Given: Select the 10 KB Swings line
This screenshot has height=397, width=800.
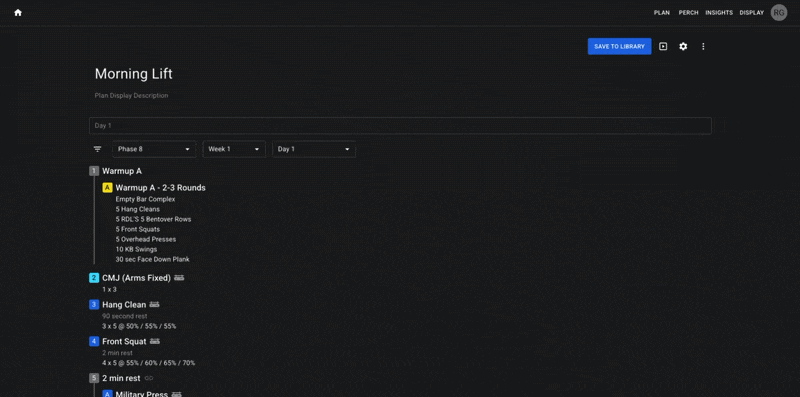Looking at the screenshot, I should [x=136, y=250].
